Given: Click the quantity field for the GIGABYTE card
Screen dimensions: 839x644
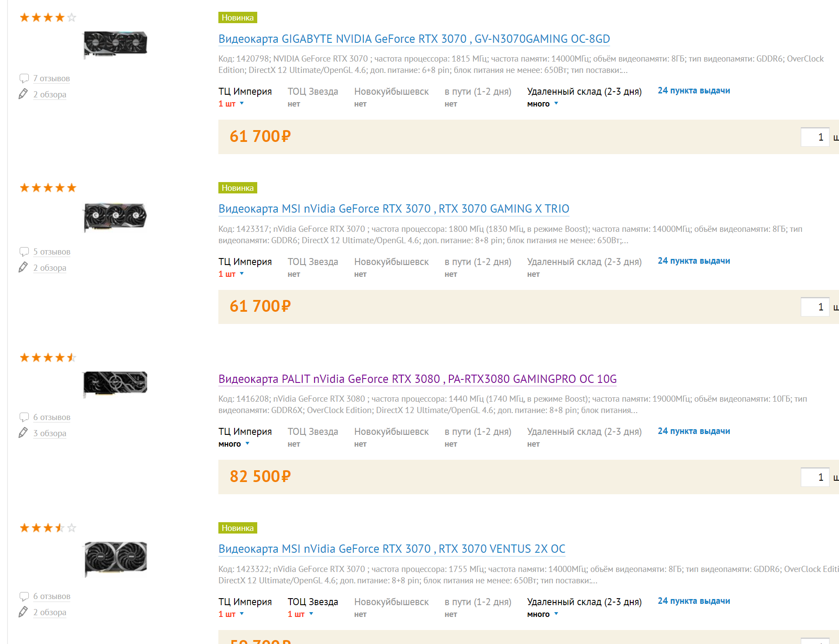Looking at the screenshot, I should click(x=815, y=137).
